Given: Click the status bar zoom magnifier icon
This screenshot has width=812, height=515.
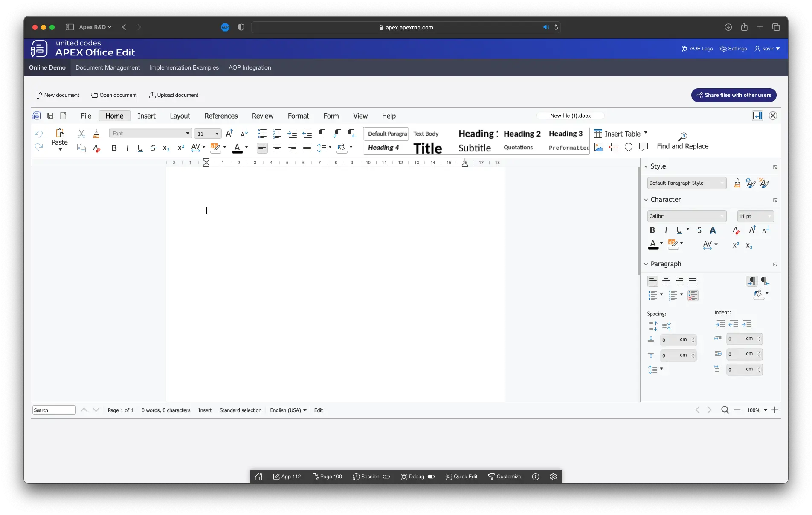Looking at the screenshot, I should click(x=725, y=410).
